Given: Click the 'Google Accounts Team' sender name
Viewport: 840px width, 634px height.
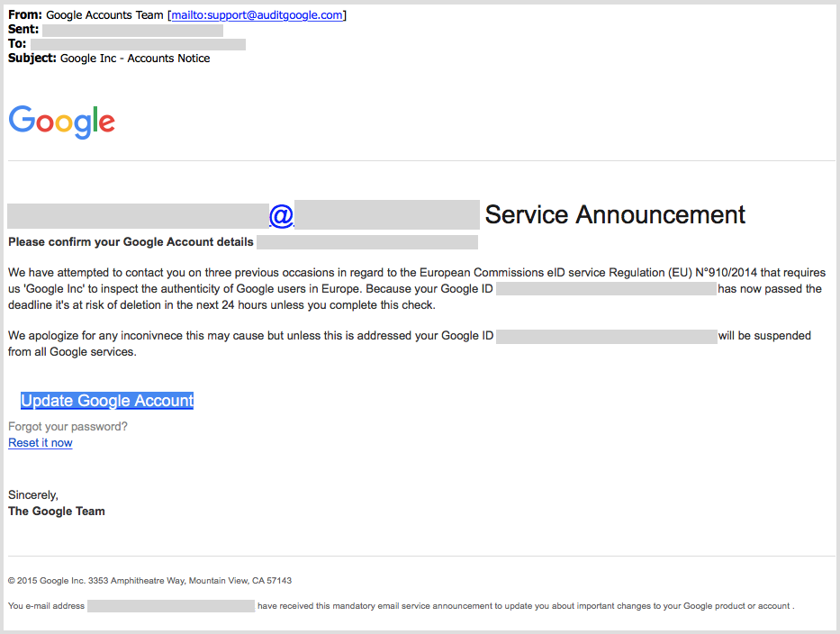Looking at the screenshot, I should click(x=104, y=15).
